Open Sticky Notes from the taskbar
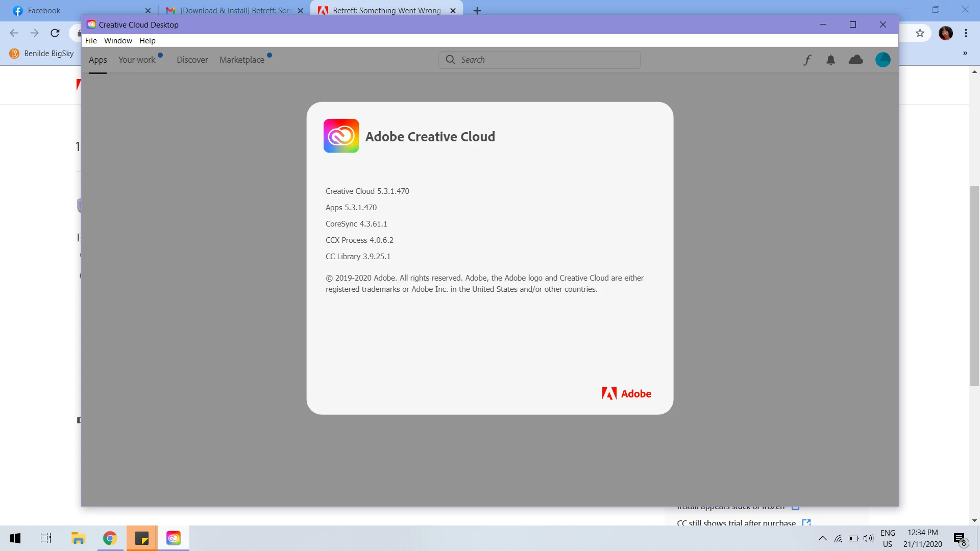 pyautogui.click(x=142, y=538)
